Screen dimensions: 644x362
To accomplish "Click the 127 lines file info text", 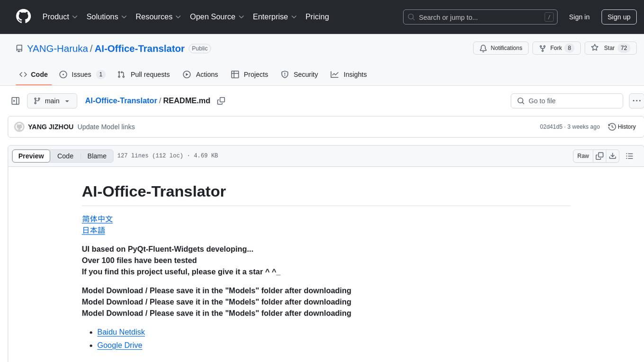I will pyautogui.click(x=168, y=156).
